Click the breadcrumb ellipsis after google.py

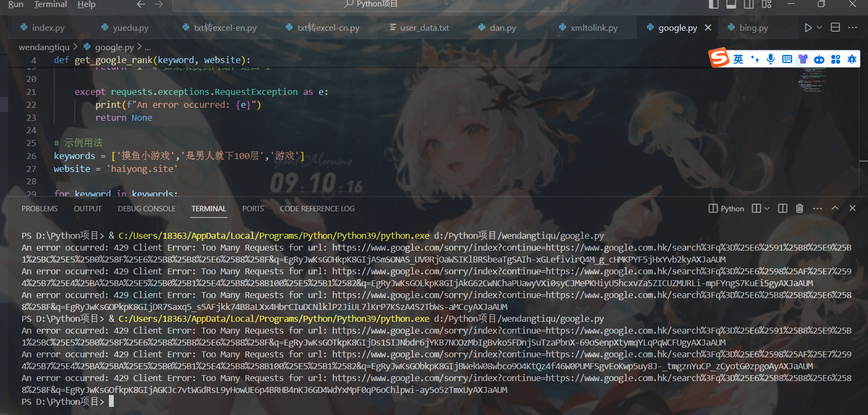point(147,47)
